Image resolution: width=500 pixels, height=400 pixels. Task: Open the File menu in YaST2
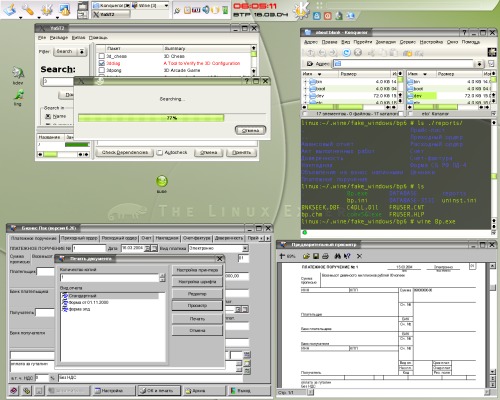pos(42,38)
